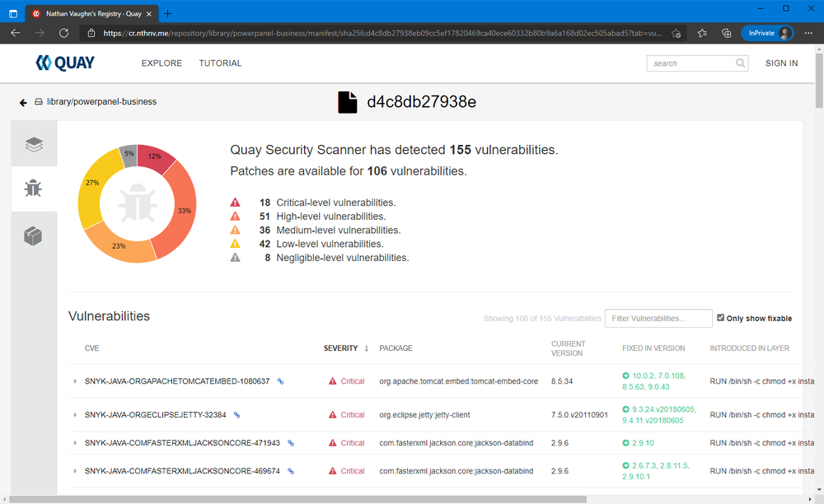The height and width of the screenshot is (504, 824).
Task: Click gray 5% negligible donut segment
Action: click(129, 153)
